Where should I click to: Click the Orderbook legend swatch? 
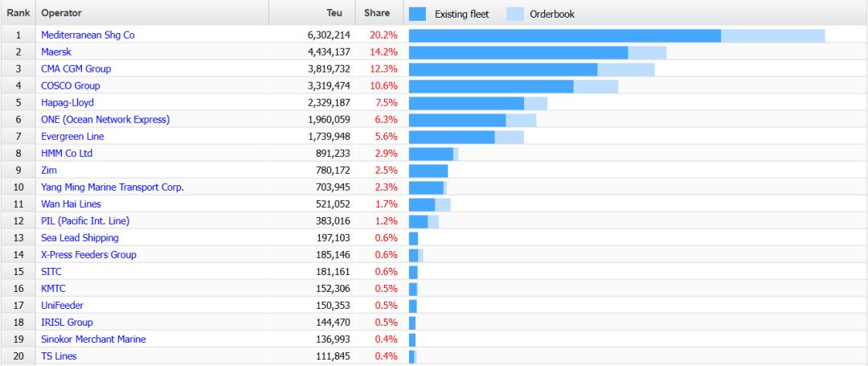[x=515, y=14]
